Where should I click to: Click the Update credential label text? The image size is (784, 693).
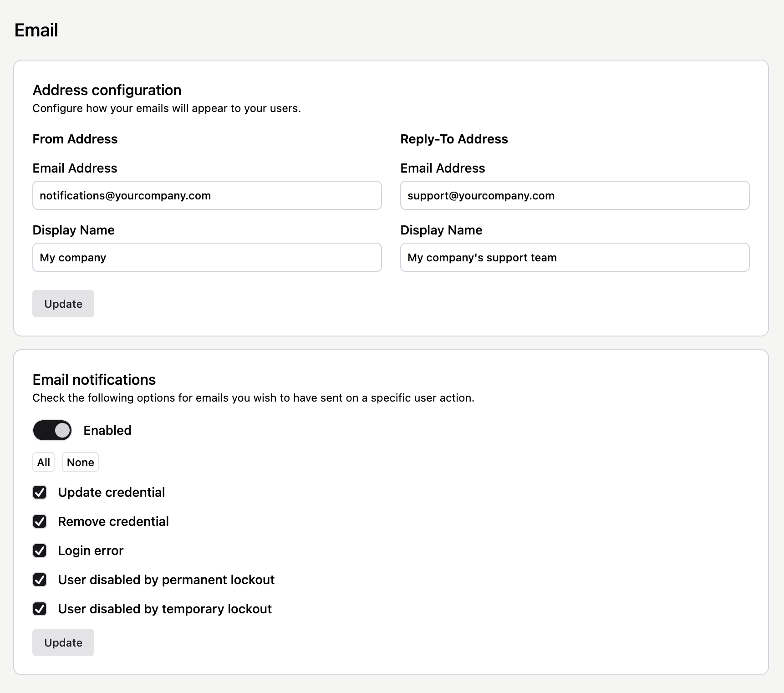(111, 492)
